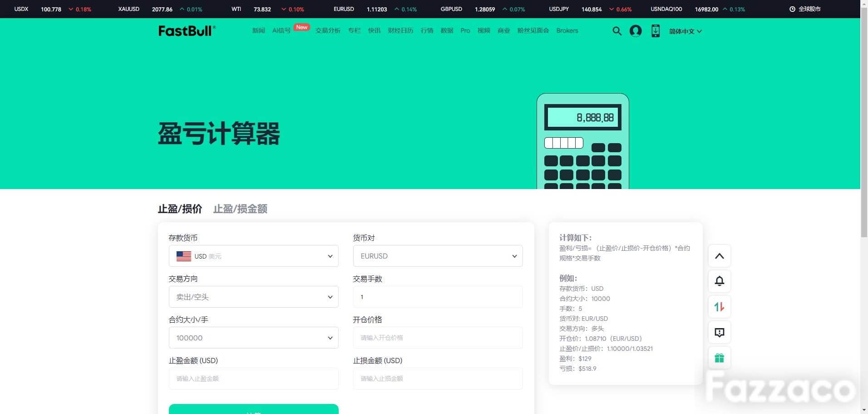Open the 货币对 EURUSD dropdown
The height and width of the screenshot is (414, 868).
(438, 256)
